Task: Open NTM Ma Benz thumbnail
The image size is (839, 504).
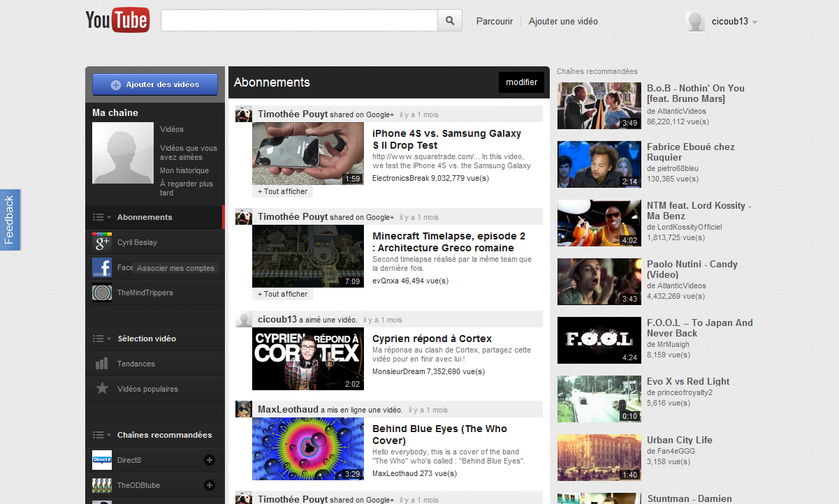Action: coord(599,223)
